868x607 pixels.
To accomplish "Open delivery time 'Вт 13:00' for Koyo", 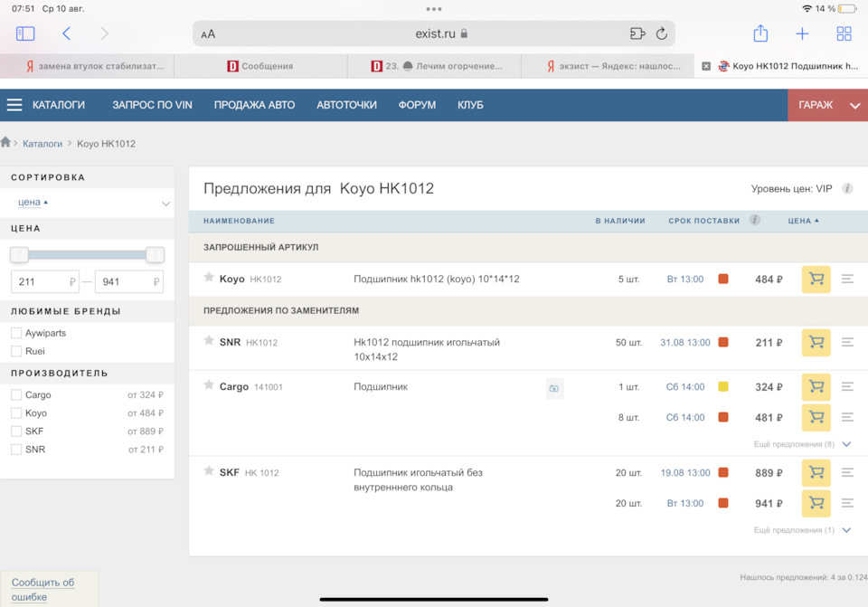I will [x=684, y=280].
